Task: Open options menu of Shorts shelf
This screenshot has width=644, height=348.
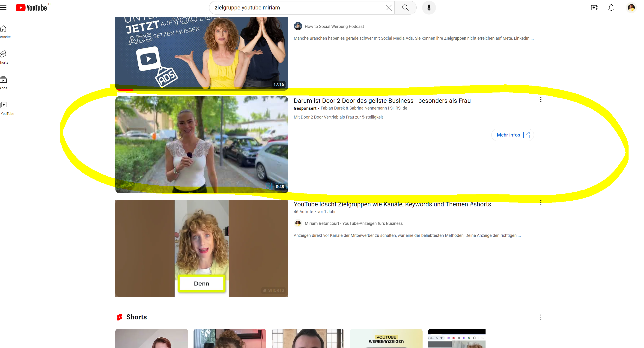Action: [540, 317]
